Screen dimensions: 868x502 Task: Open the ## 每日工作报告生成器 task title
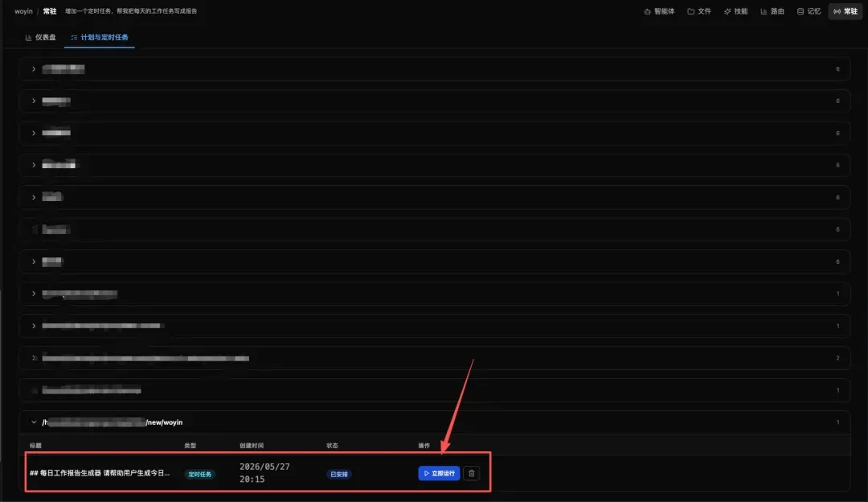click(100, 473)
